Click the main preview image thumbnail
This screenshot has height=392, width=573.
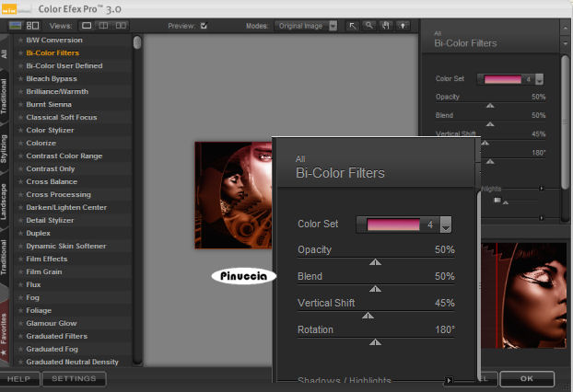[233, 195]
